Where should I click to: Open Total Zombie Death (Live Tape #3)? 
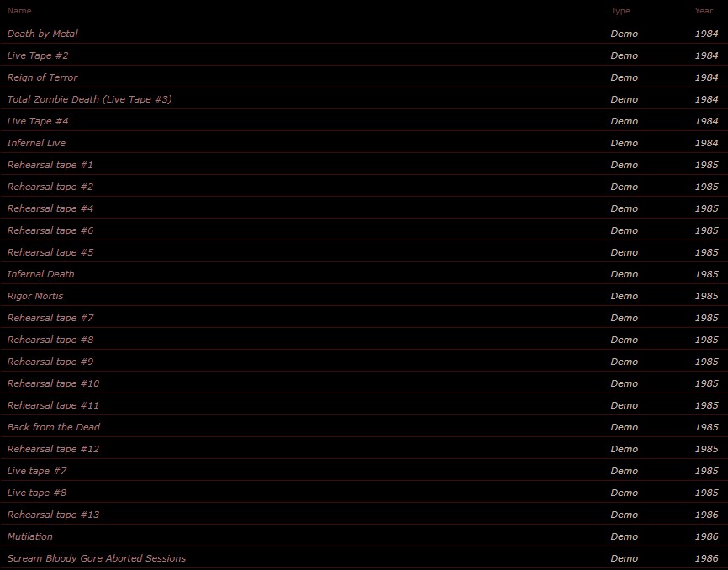tap(90, 99)
